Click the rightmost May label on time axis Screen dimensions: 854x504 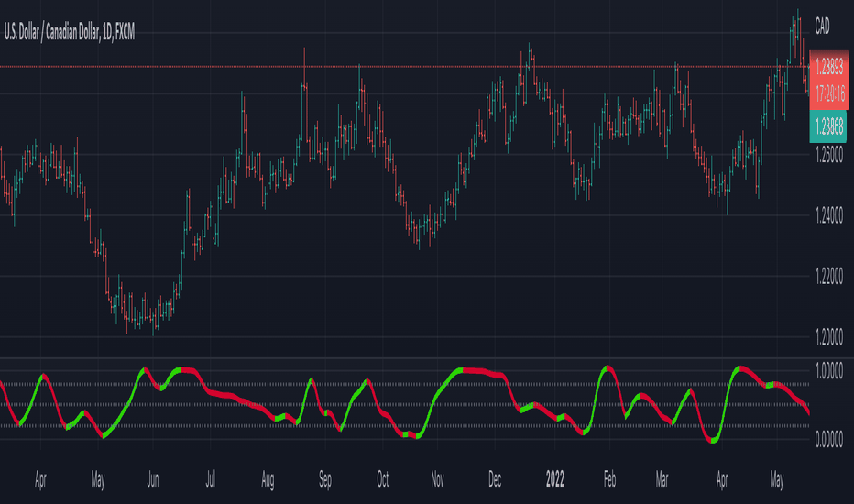(777, 479)
